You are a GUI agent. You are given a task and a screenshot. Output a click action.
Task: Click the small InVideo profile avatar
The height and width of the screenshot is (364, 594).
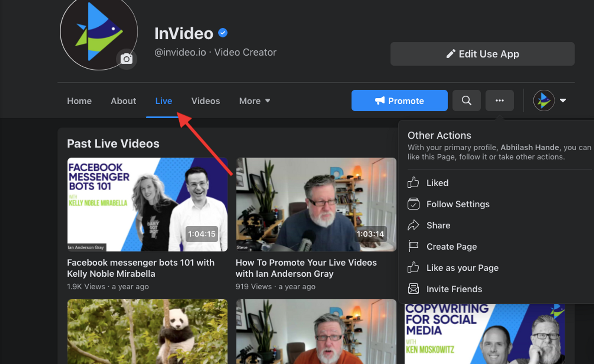544,100
